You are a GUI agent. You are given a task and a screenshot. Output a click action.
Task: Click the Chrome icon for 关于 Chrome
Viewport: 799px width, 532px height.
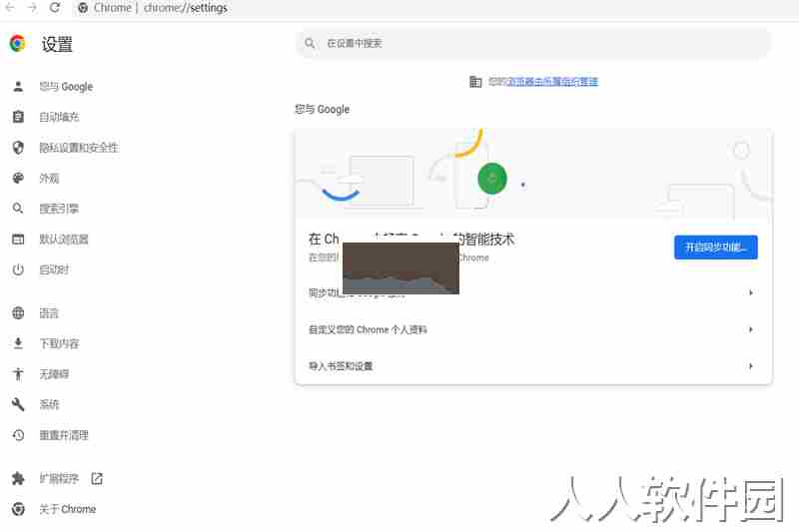18,509
